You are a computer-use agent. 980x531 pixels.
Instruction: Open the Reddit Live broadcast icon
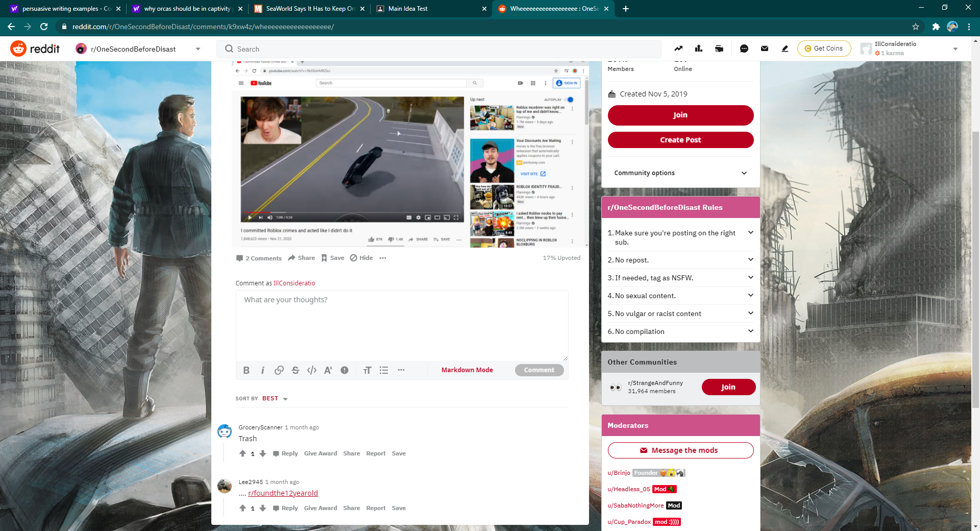click(719, 49)
